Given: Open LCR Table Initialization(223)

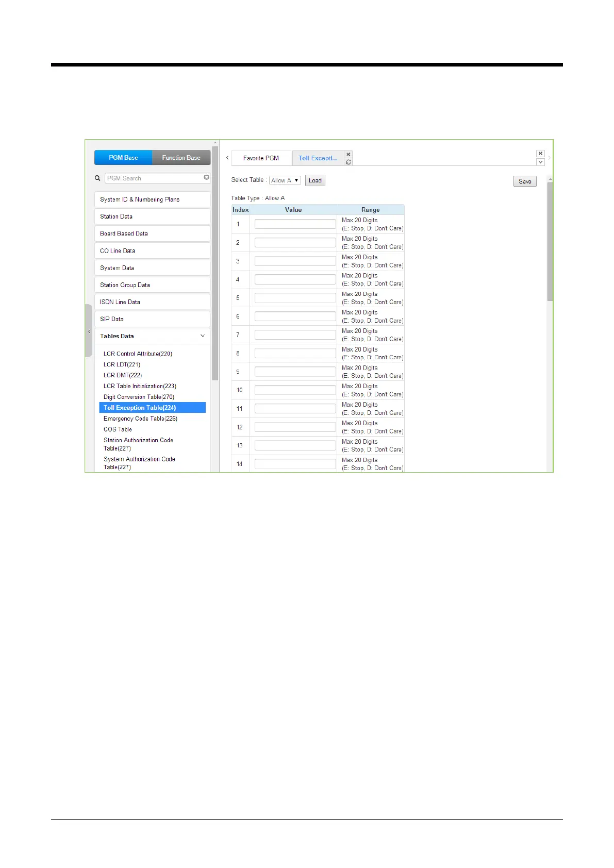Looking at the screenshot, I should [x=140, y=386].
